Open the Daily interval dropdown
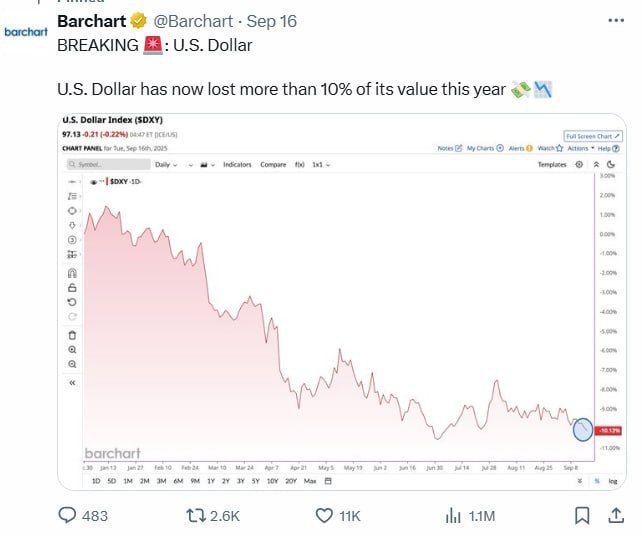 pos(165,164)
